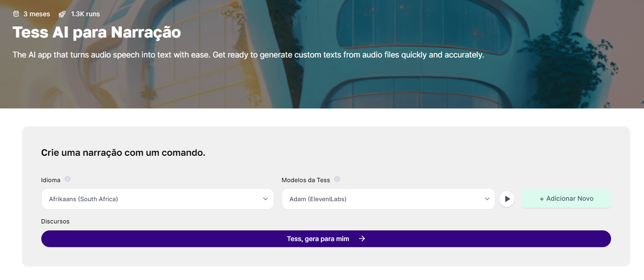The width and height of the screenshot is (644, 280).
Task: Open the Modelos da Tess dropdown
Action: (x=388, y=199)
